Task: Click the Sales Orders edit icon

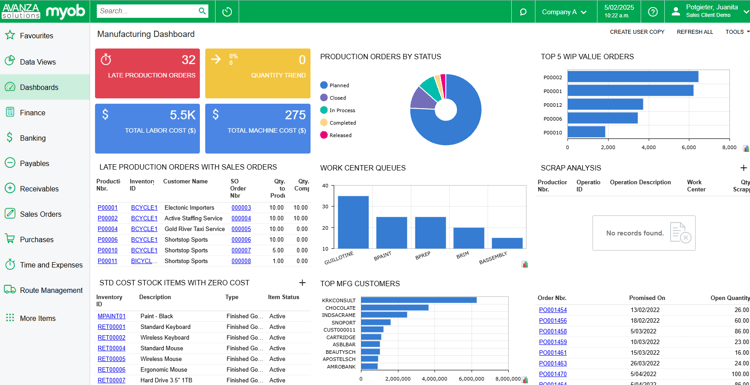Action: pyautogui.click(x=9, y=214)
